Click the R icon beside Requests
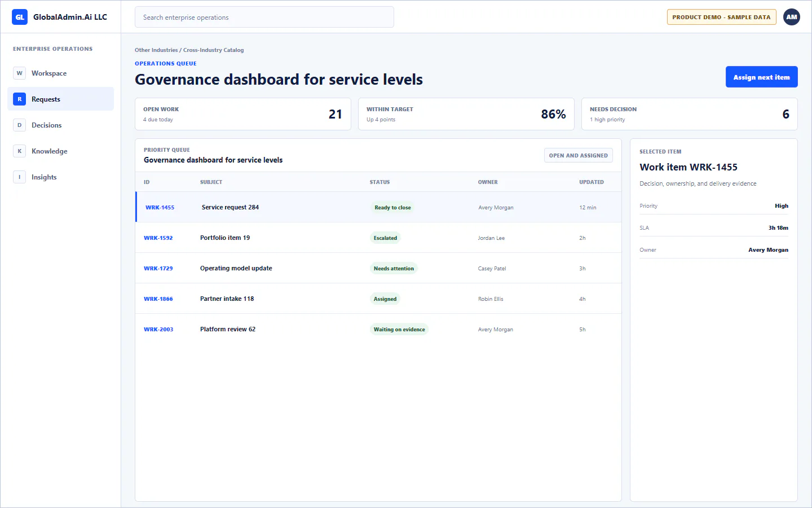The image size is (812, 508). (20, 99)
